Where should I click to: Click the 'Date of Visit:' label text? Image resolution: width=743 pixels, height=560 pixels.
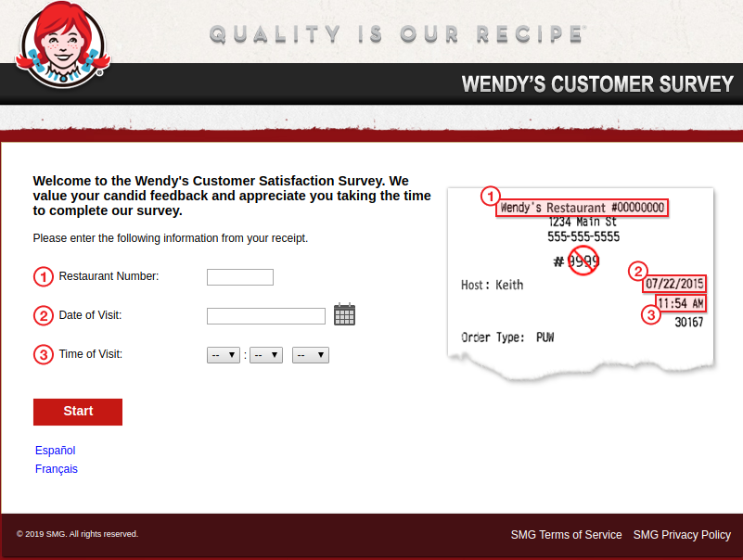tap(90, 315)
